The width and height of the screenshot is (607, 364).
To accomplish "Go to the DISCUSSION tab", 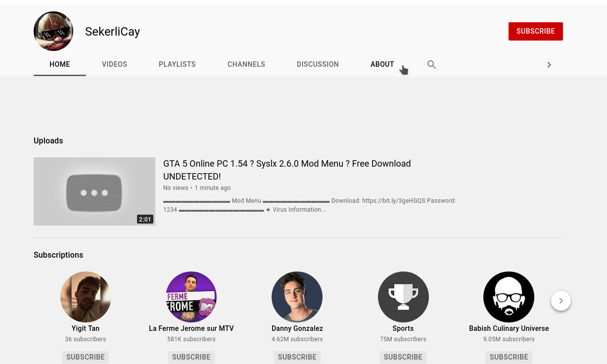I will 318,64.
